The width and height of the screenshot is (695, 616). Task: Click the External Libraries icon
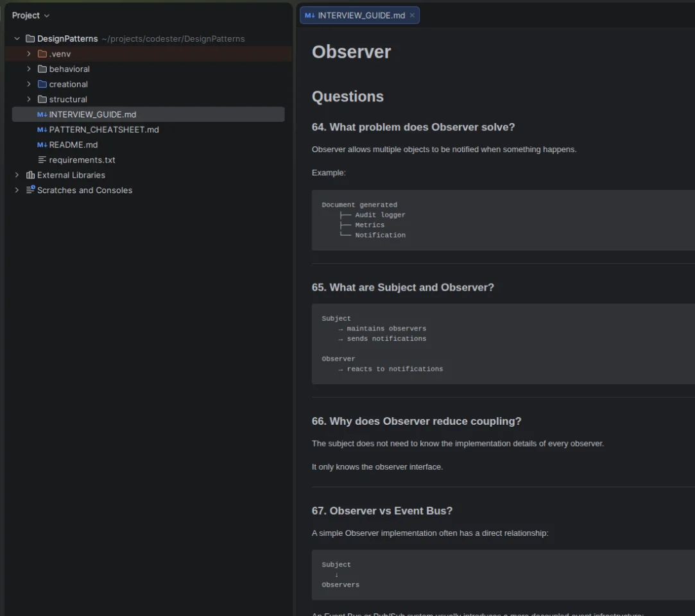(30, 175)
